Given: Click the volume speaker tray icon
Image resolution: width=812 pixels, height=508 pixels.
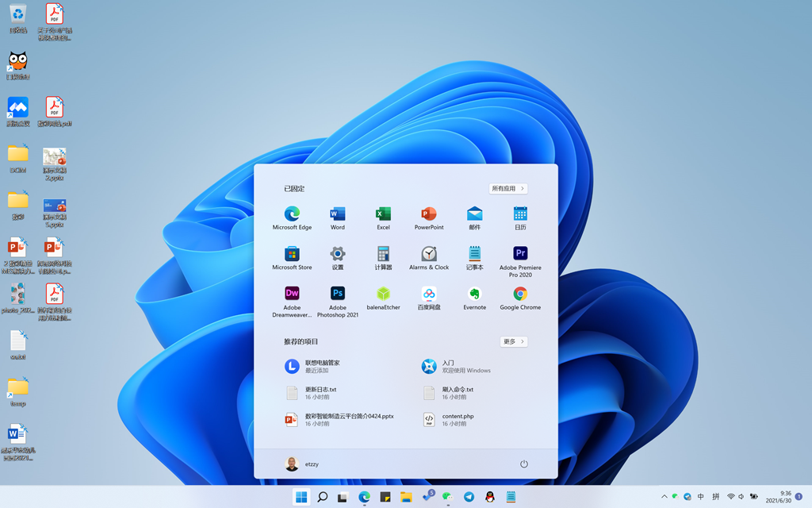Looking at the screenshot, I should point(741,497).
